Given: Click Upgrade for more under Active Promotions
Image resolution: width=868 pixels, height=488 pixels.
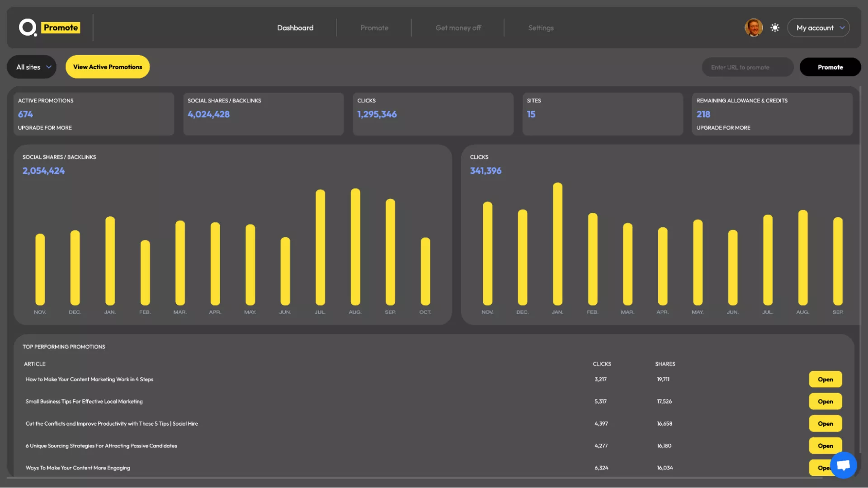Looking at the screenshot, I should point(45,128).
